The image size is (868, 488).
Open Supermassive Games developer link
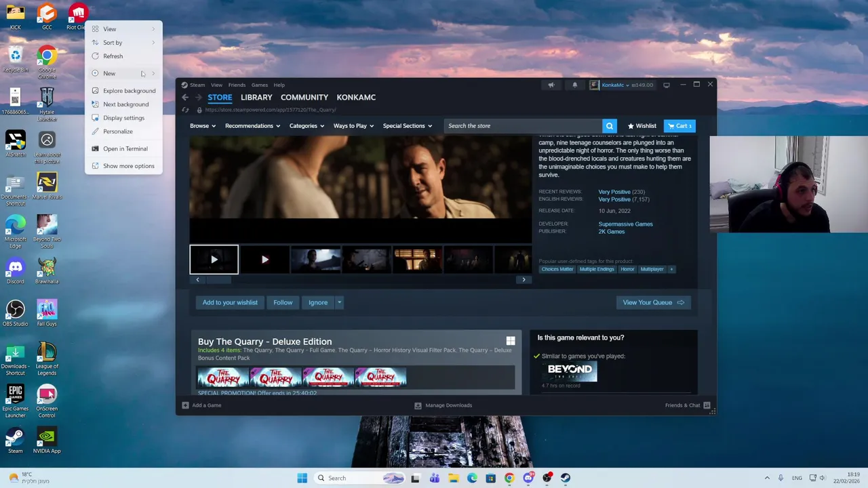coord(625,224)
